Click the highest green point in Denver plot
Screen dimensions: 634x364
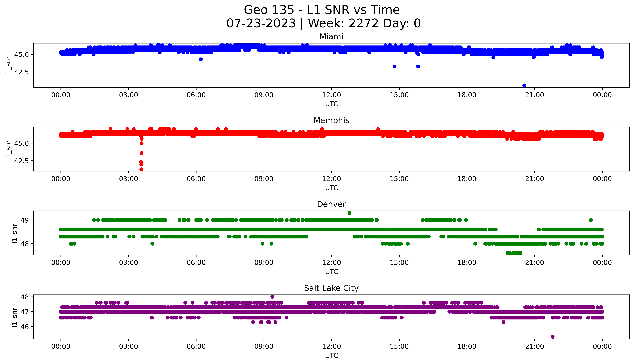(x=349, y=213)
